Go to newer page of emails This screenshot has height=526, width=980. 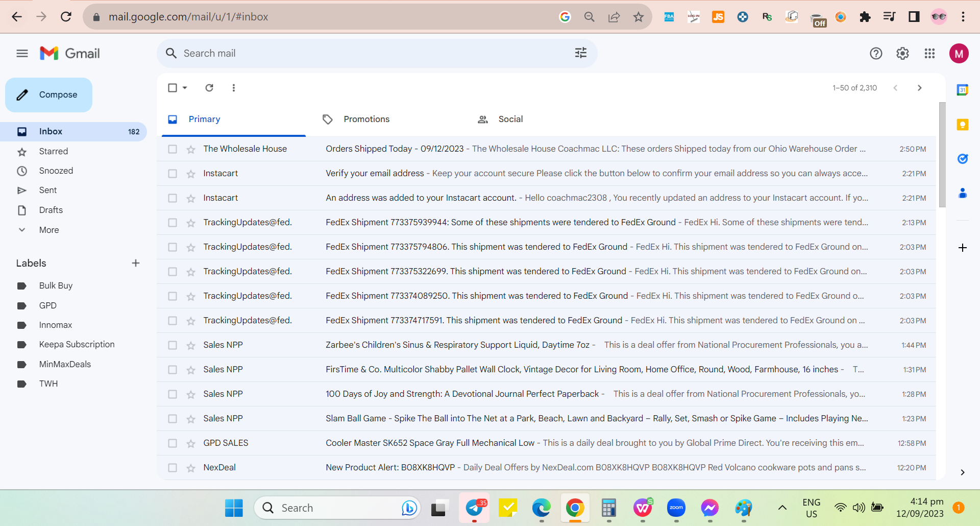[x=895, y=88]
